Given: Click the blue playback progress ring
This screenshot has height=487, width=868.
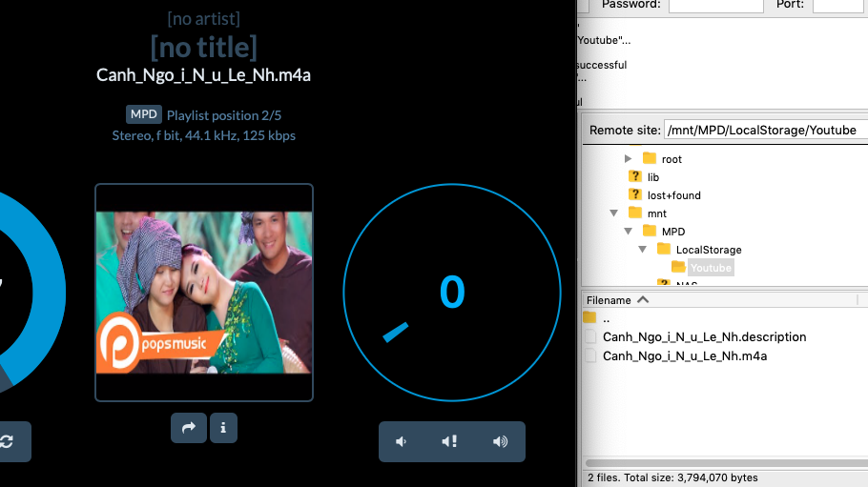Looking at the screenshot, I should click(33, 293).
